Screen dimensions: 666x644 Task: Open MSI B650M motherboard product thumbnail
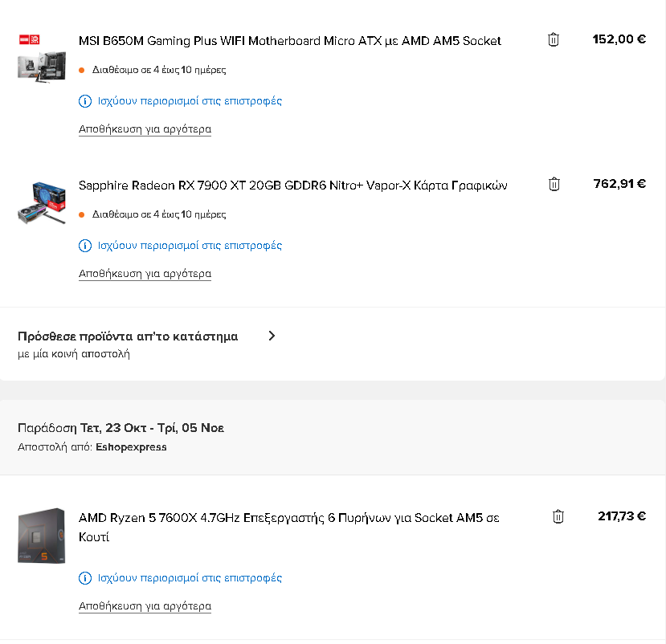click(x=42, y=58)
